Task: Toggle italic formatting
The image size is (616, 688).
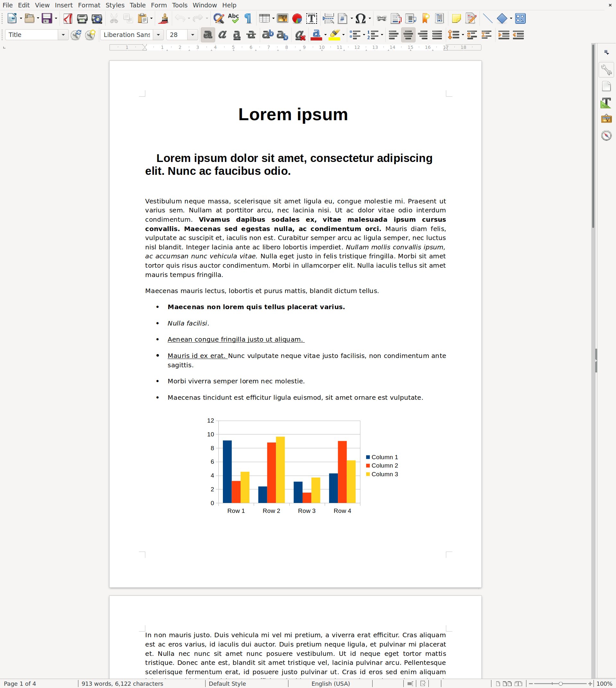Action: (x=222, y=35)
